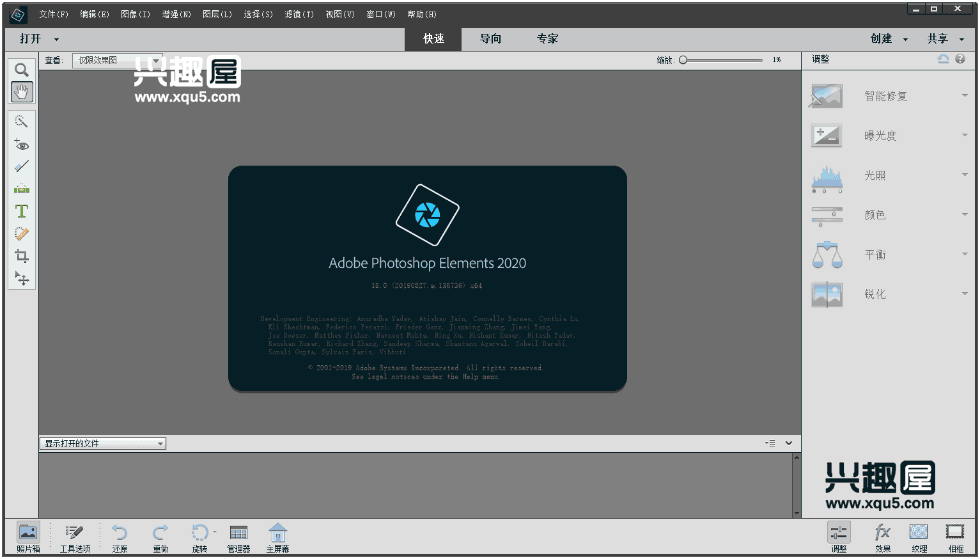Select the Move tool

click(22, 279)
